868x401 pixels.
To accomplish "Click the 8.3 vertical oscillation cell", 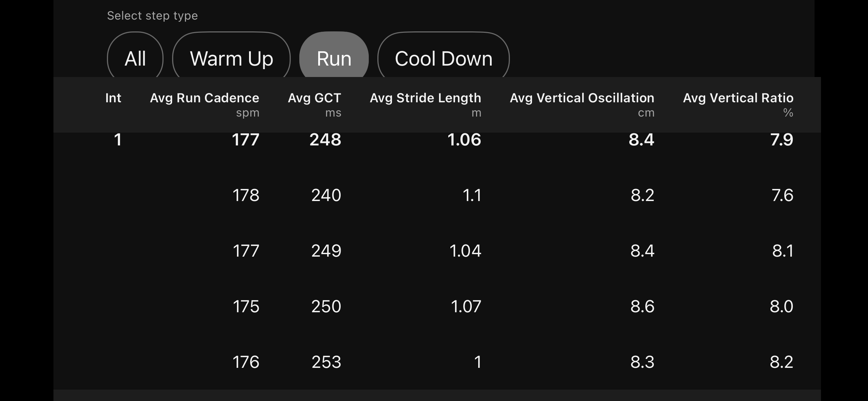I will click(x=642, y=362).
